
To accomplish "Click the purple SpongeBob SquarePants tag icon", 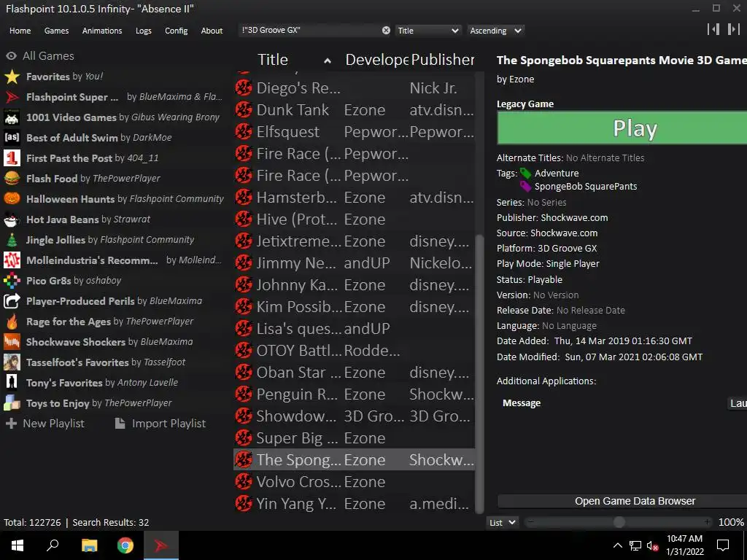I will click(x=525, y=186).
